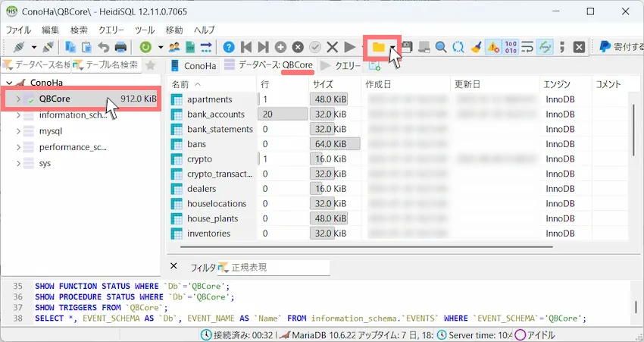
Task: Open dropdown arrow beside the folder icon
Action: pyautogui.click(x=393, y=48)
